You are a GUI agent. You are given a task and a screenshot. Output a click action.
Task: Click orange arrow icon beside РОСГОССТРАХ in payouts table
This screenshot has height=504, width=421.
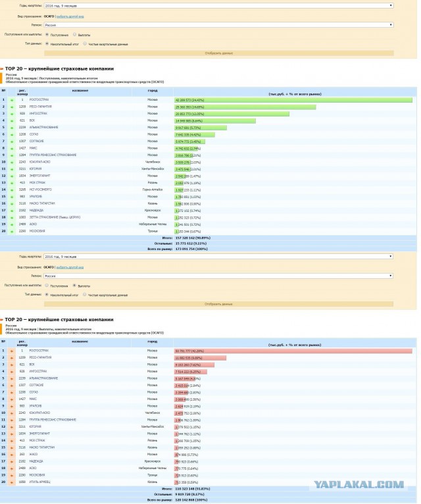(12, 351)
